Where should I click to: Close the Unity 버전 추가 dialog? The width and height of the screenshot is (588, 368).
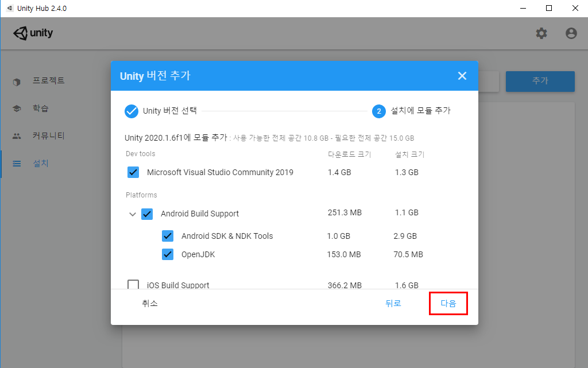pos(462,76)
